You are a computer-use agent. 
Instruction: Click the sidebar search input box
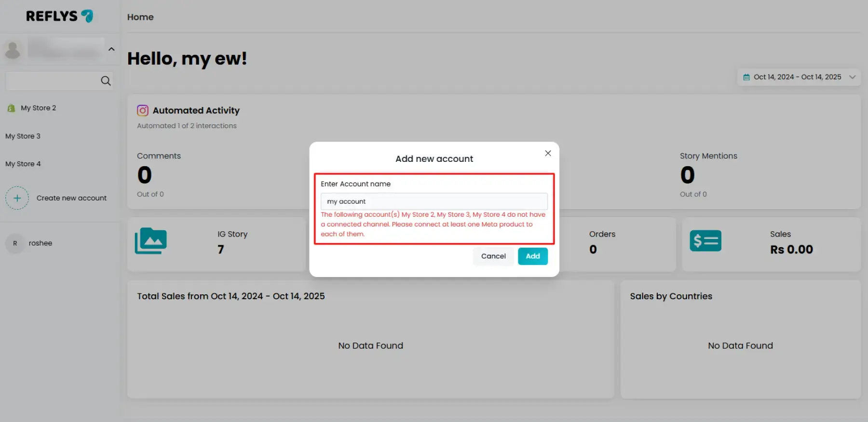(52, 81)
